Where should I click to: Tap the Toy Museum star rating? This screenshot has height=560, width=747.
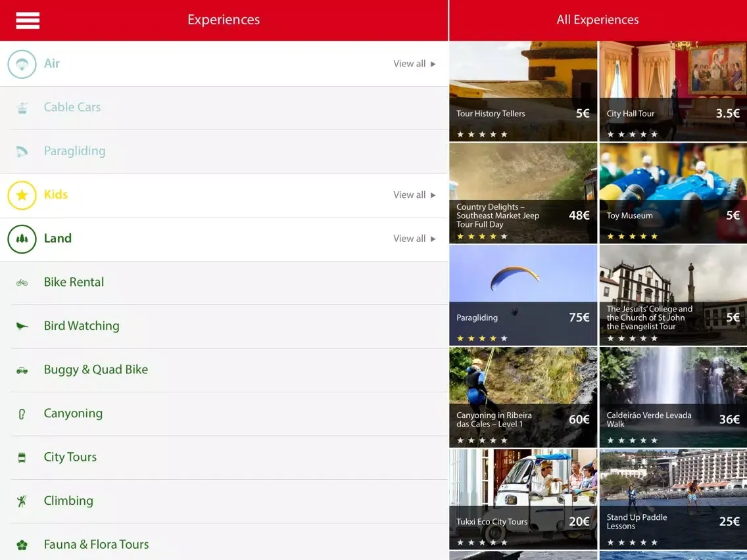[632, 236]
